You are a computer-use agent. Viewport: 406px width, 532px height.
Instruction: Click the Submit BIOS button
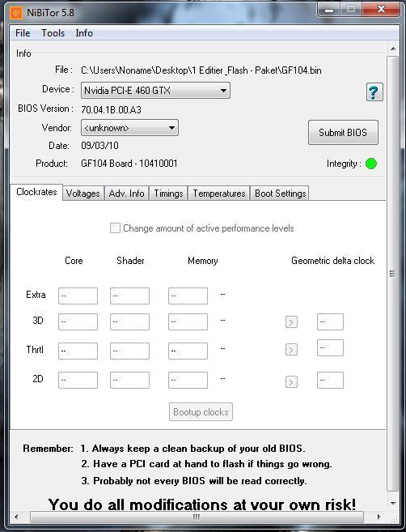(x=343, y=132)
